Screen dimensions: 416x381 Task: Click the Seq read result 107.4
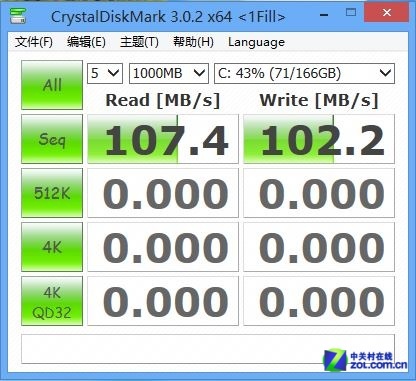pyautogui.click(x=163, y=139)
